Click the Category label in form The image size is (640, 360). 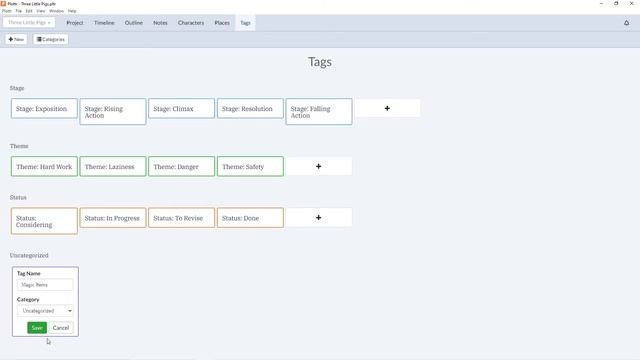pyautogui.click(x=28, y=300)
